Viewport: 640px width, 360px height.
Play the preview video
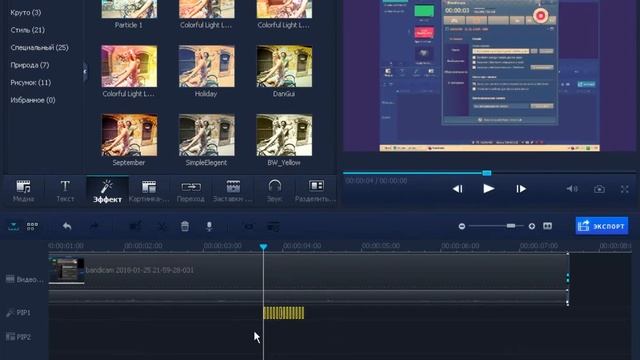(x=489, y=189)
